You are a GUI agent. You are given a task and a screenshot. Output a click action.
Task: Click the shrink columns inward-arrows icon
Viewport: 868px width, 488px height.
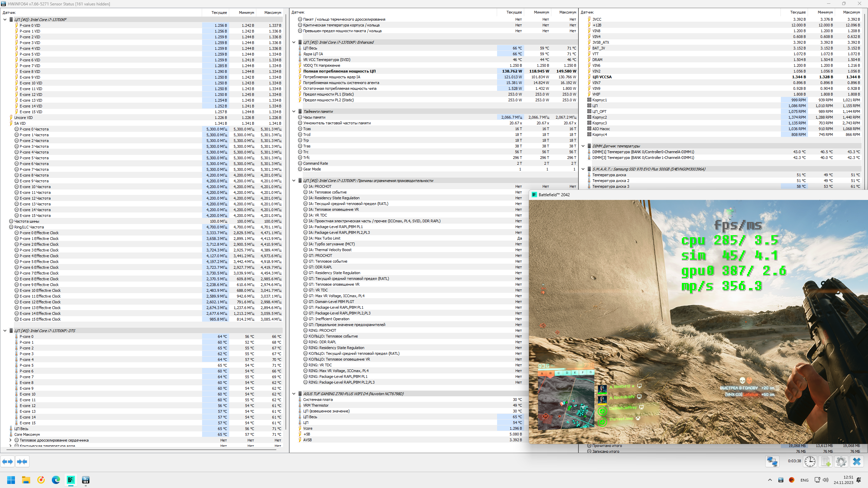pos(22,461)
